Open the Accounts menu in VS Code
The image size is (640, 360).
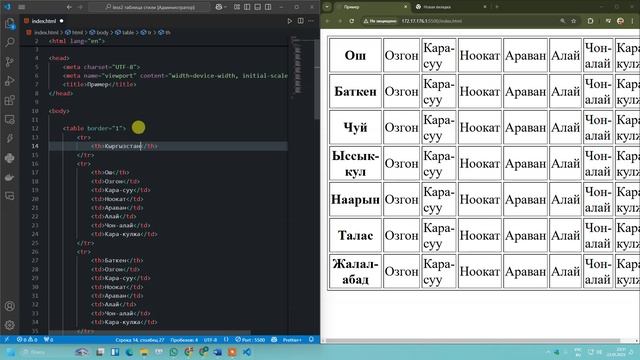tap(9, 306)
